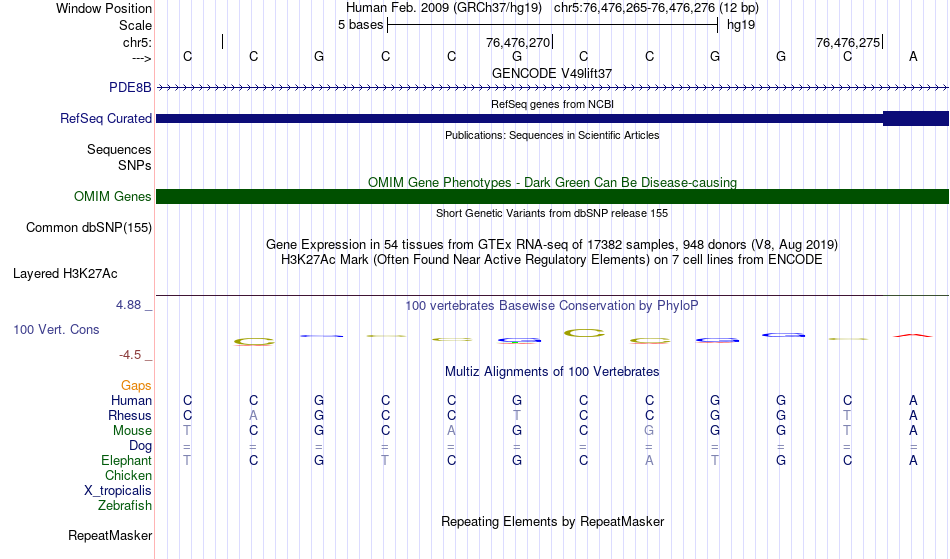Click the 5 bases scale bar
Viewport: 950px width, 559px height.
(552, 25)
